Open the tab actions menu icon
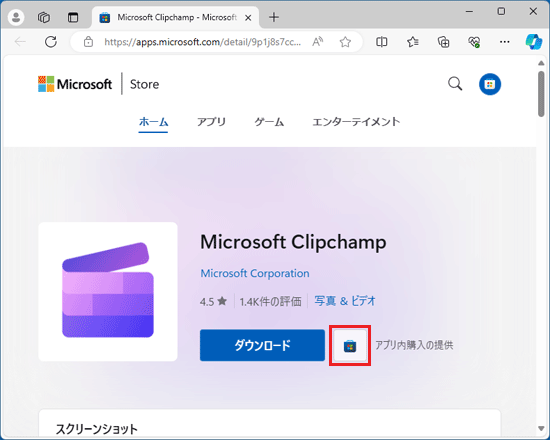Viewport: 550px width, 440px height. (x=73, y=17)
